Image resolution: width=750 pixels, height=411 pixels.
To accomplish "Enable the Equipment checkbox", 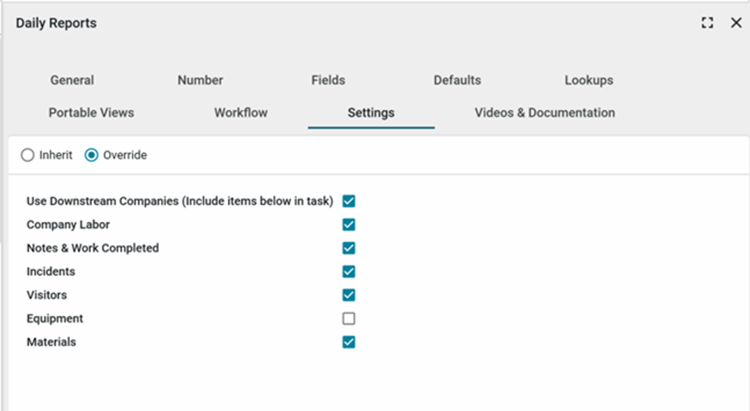I will coord(349,319).
